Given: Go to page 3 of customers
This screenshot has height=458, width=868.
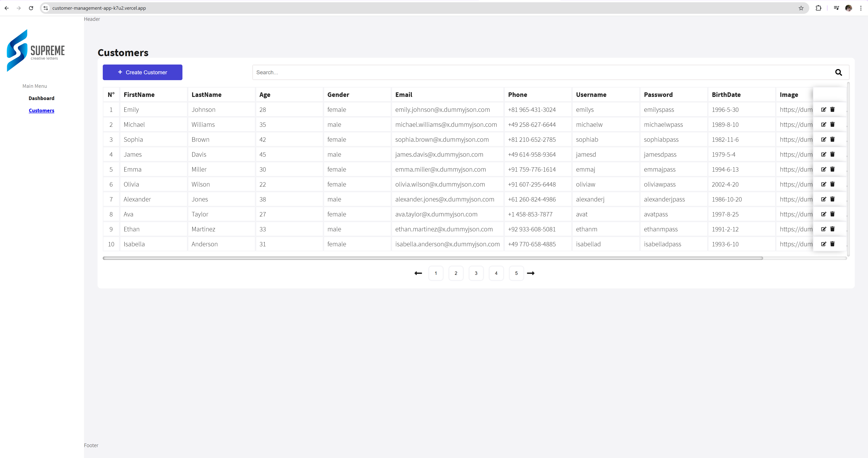Looking at the screenshot, I should [476, 273].
